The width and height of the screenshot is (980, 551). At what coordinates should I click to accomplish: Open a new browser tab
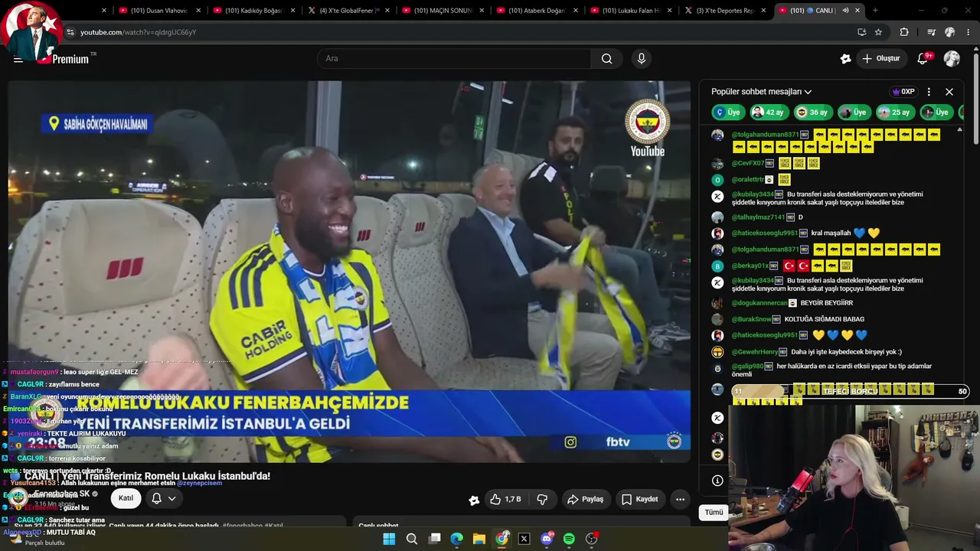coord(875,11)
